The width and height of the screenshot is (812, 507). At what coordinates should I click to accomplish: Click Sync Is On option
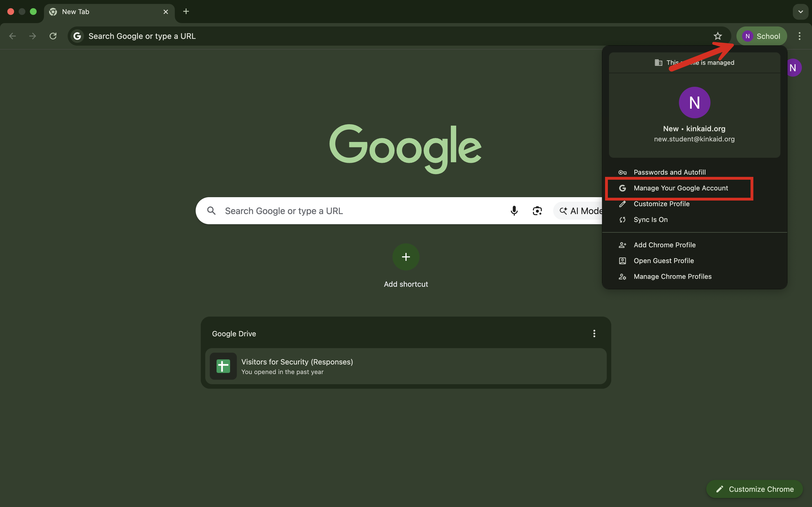click(x=650, y=220)
